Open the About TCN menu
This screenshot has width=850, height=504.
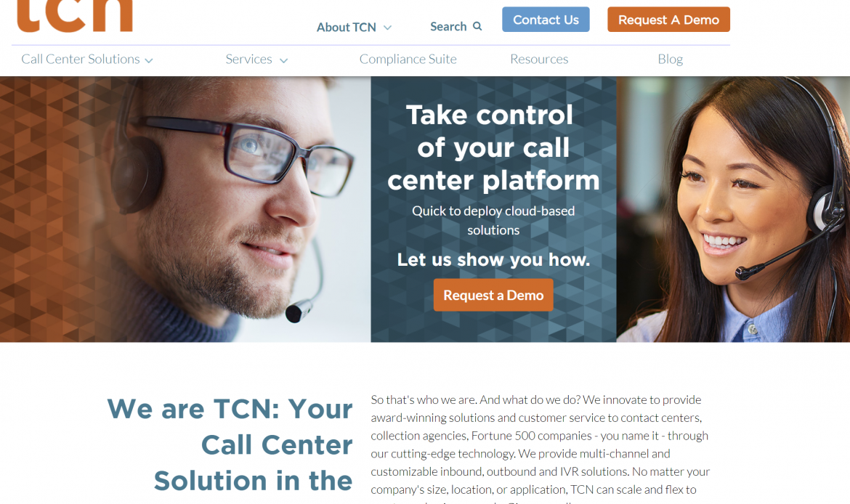coord(347,27)
